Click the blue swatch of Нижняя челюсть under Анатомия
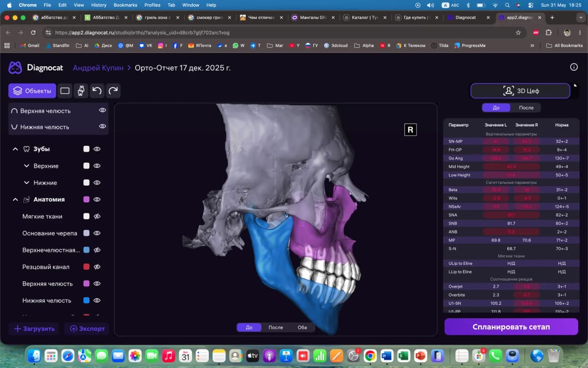The image size is (588, 368). [x=86, y=300]
